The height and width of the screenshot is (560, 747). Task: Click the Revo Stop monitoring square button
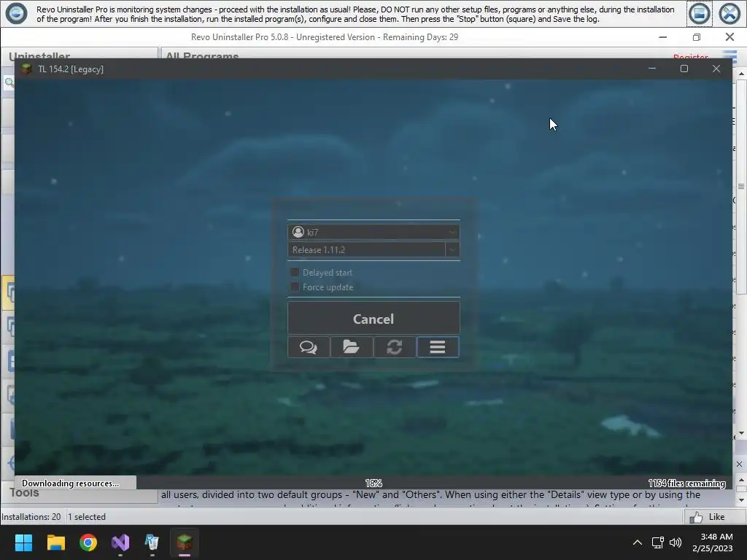point(700,13)
